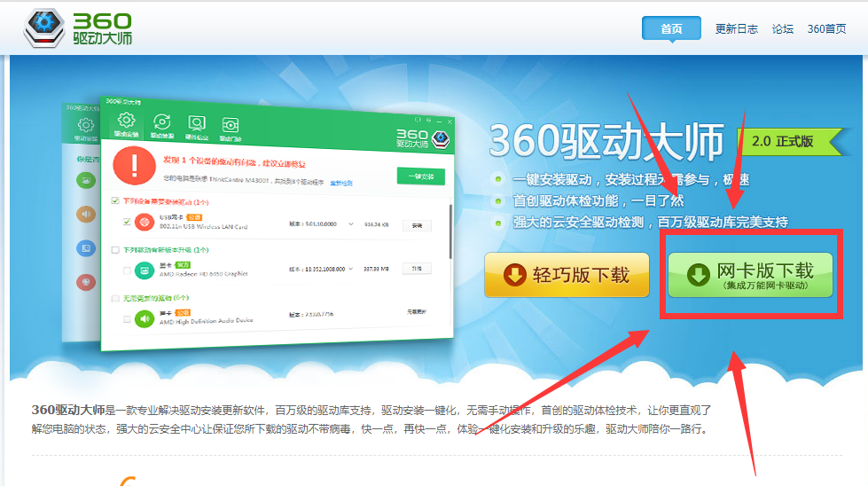The image size is (868, 486).
Task: Click the gear icon in the back window
Action: [86, 125]
